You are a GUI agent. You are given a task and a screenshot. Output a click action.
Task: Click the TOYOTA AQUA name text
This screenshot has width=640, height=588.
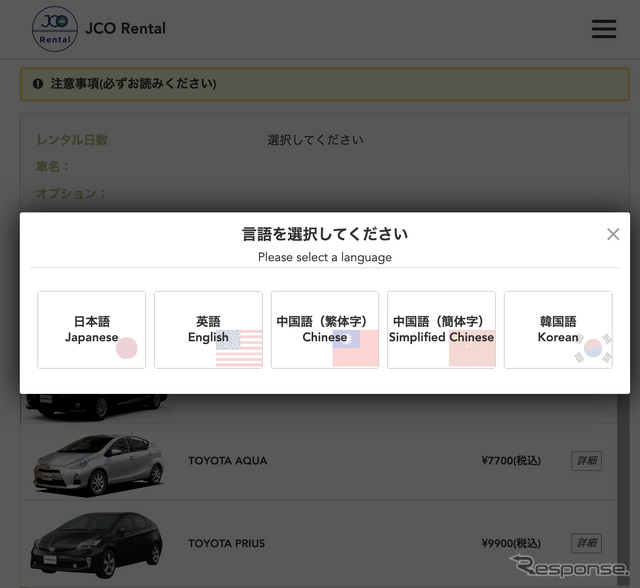click(x=228, y=461)
